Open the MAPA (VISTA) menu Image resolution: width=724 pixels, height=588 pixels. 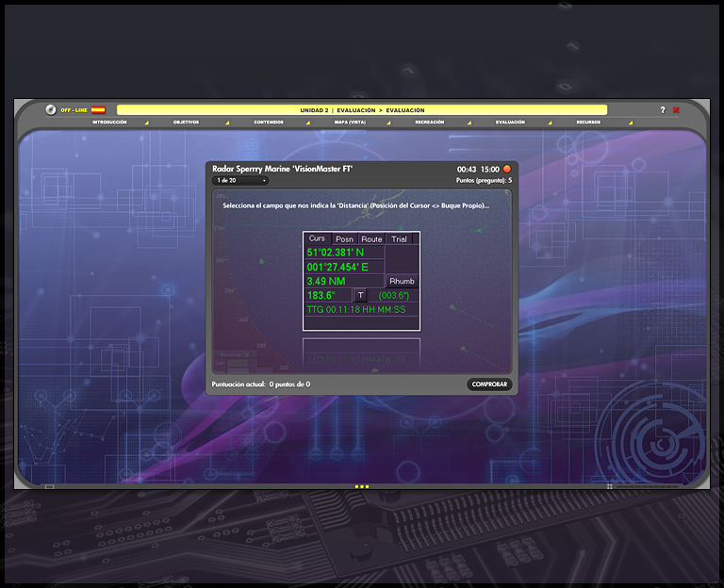click(350, 122)
